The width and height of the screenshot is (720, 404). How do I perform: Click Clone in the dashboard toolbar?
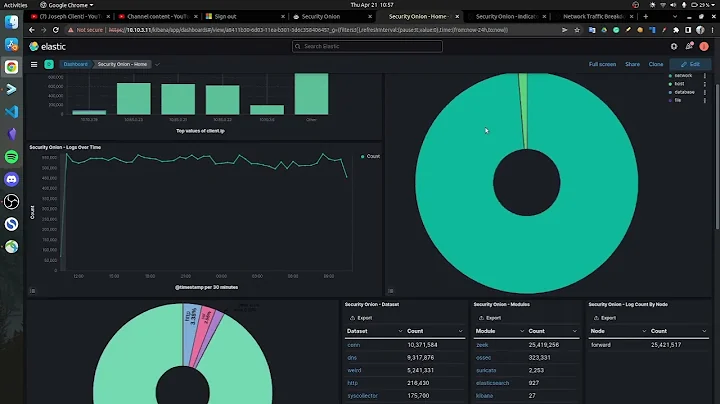(x=656, y=64)
